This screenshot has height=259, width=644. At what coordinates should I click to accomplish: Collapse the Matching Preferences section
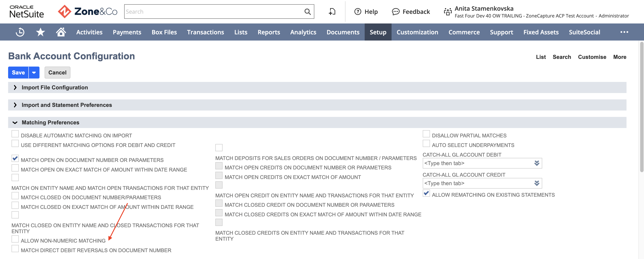click(15, 122)
